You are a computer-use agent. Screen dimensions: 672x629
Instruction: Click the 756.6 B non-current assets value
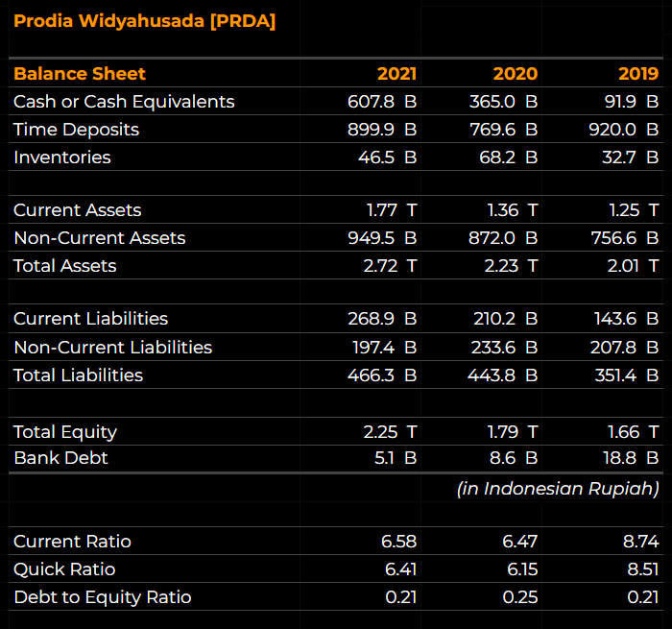pos(625,238)
